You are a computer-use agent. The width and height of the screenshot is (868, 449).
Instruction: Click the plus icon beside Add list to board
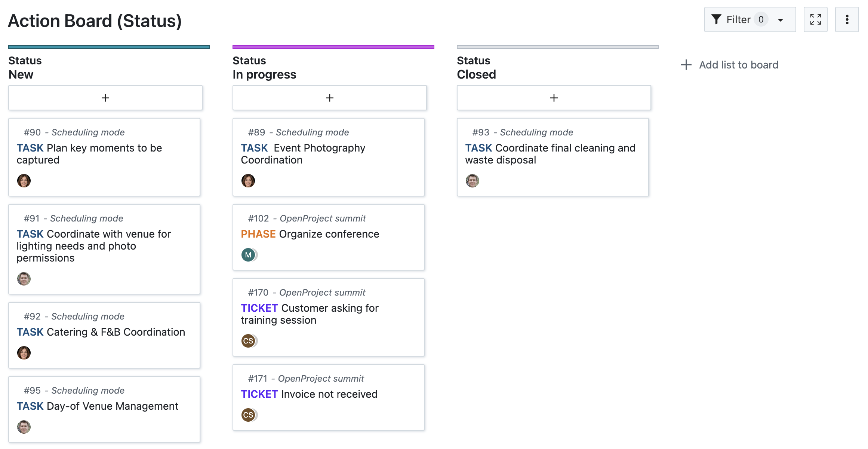(x=686, y=65)
